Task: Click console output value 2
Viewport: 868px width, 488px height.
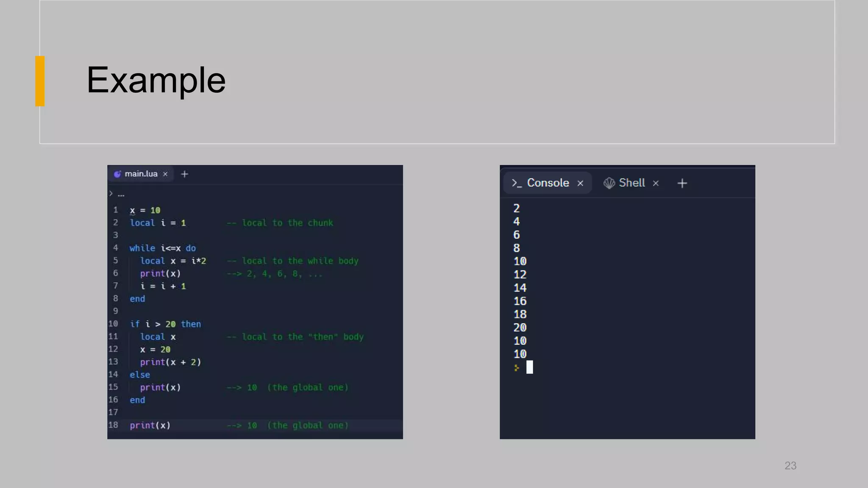Action: (x=517, y=208)
